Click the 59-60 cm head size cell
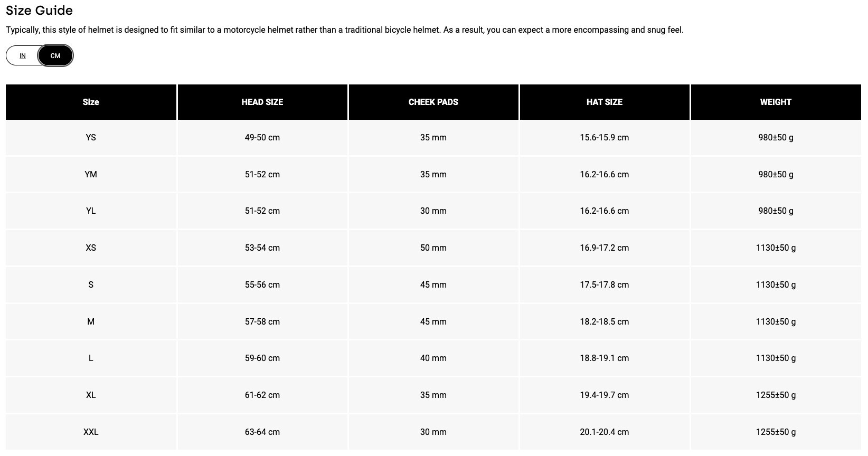Screen dimensions: 868x456 [x=262, y=358]
